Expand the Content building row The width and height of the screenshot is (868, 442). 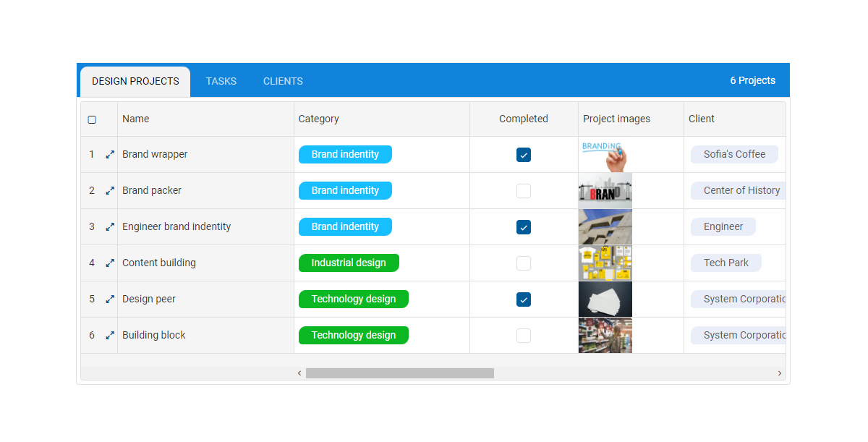[x=110, y=263]
